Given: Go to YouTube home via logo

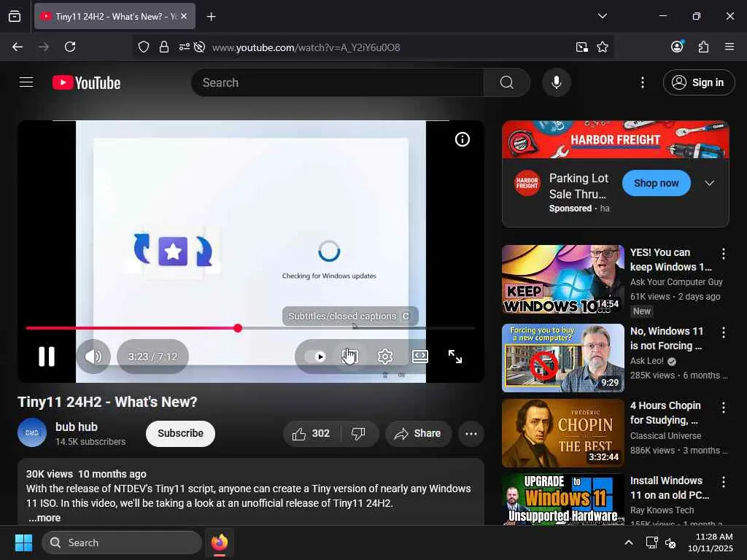Looking at the screenshot, I should [x=86, y=82].
